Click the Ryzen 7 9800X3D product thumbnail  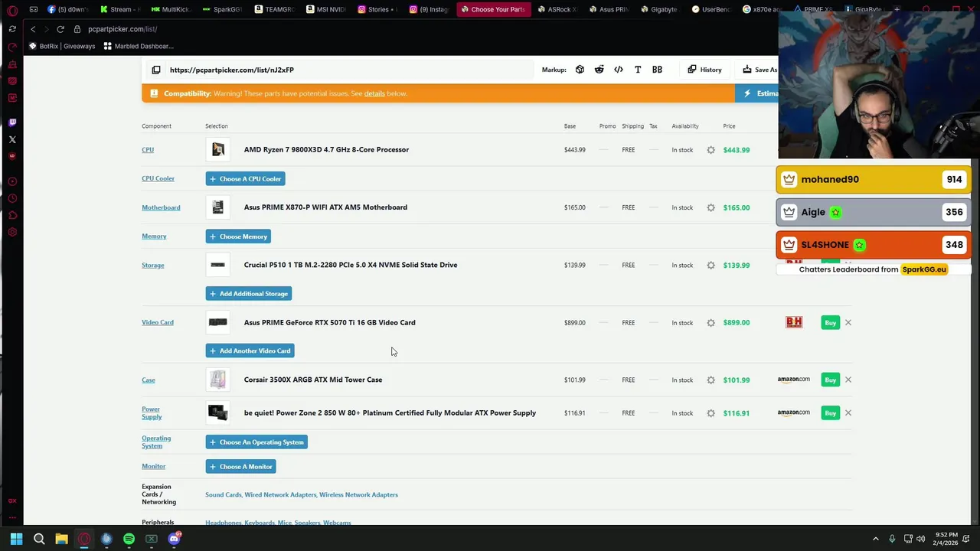click(x=218, y=150)
